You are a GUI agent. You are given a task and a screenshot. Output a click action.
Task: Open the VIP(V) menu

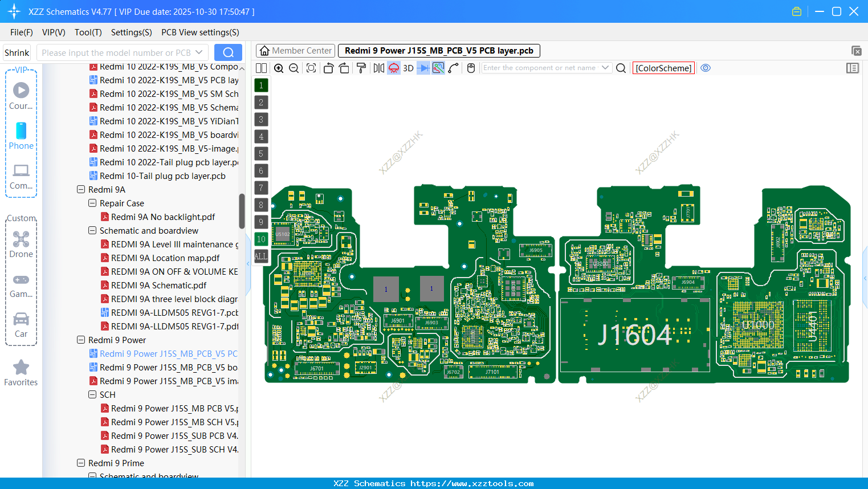[54, 32]
